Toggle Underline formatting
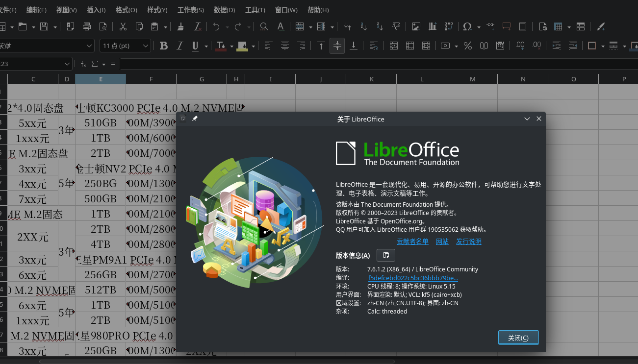 195,46
